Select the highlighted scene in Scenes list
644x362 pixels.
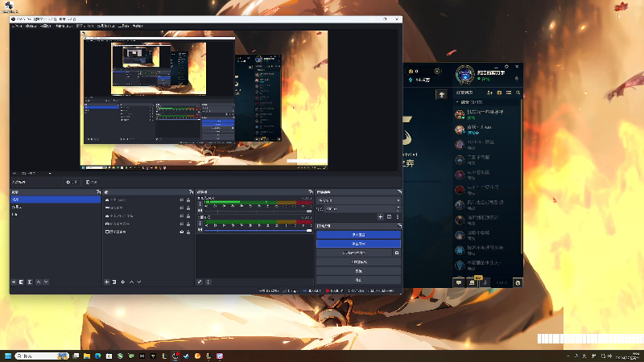[56, 200]
